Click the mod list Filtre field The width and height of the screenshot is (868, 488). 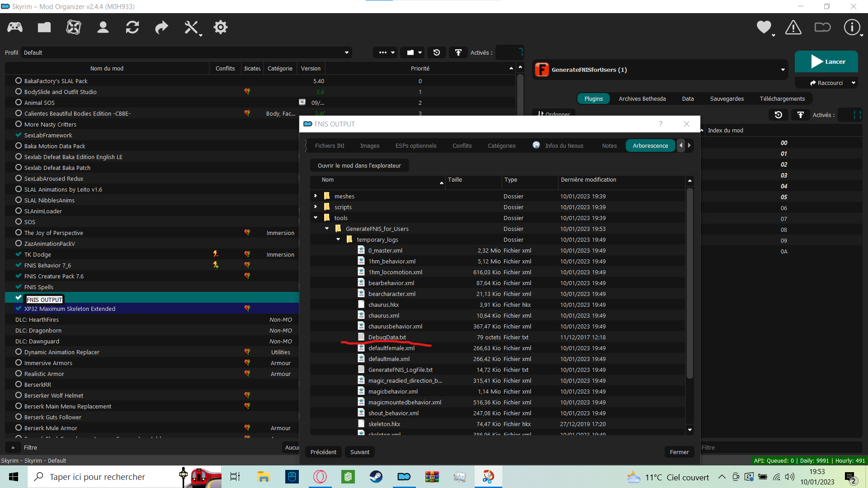click(x=152, y=447)
